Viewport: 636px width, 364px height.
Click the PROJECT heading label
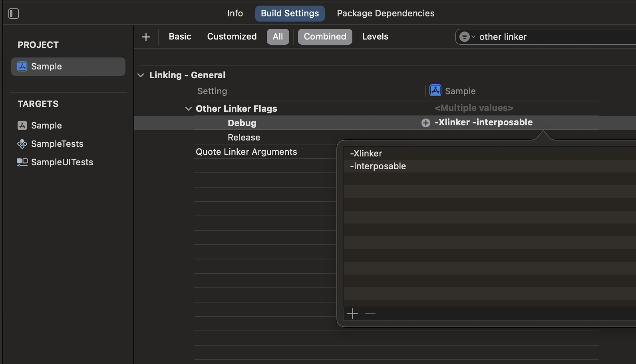pyautogui.click(x=38, y=45)
